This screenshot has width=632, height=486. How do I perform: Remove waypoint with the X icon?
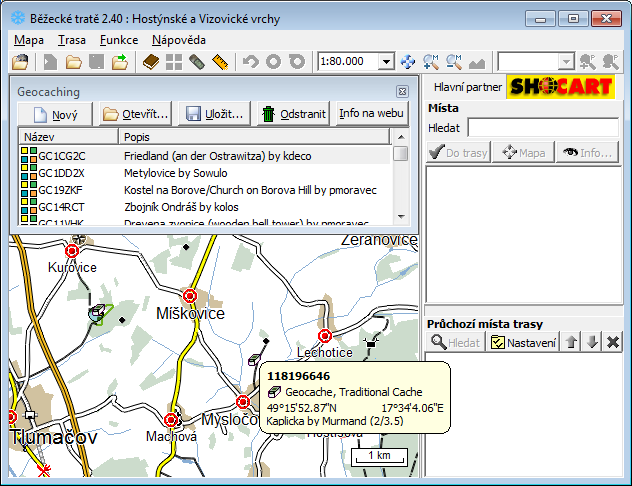(x=613, y=343)
